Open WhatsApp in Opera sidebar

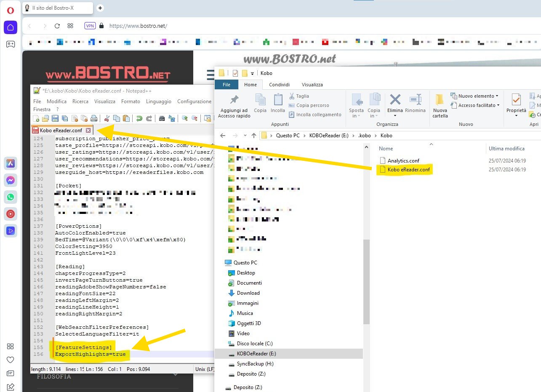point(11,197)
